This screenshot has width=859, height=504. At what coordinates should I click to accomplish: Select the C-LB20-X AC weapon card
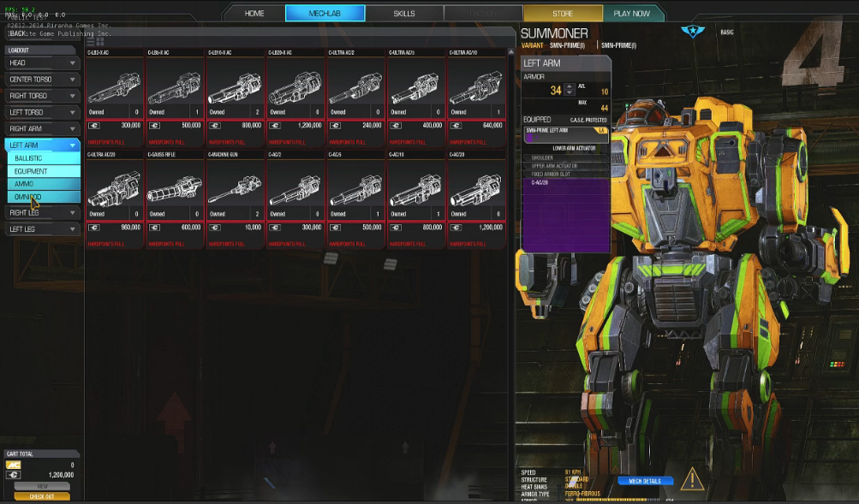295,98
